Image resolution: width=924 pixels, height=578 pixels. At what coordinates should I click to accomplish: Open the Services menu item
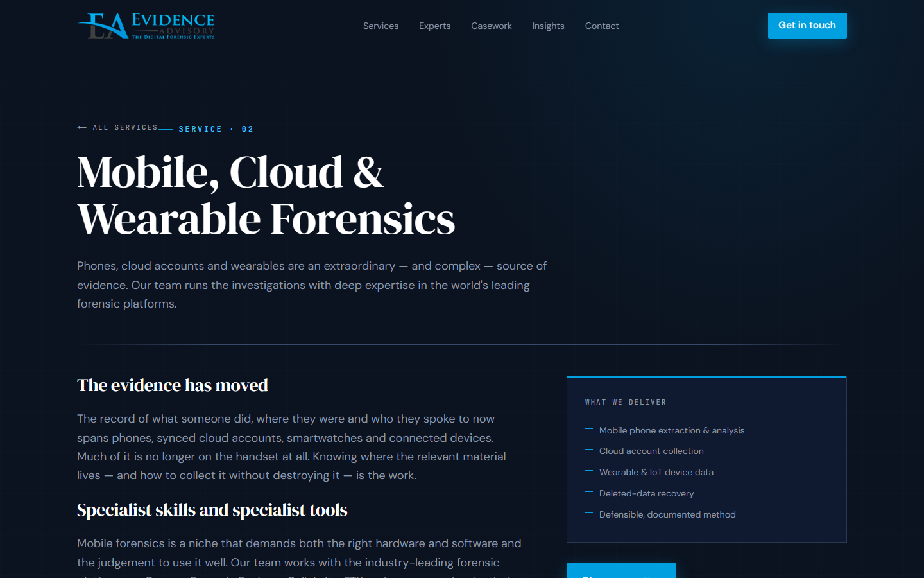tap(381, 26)
